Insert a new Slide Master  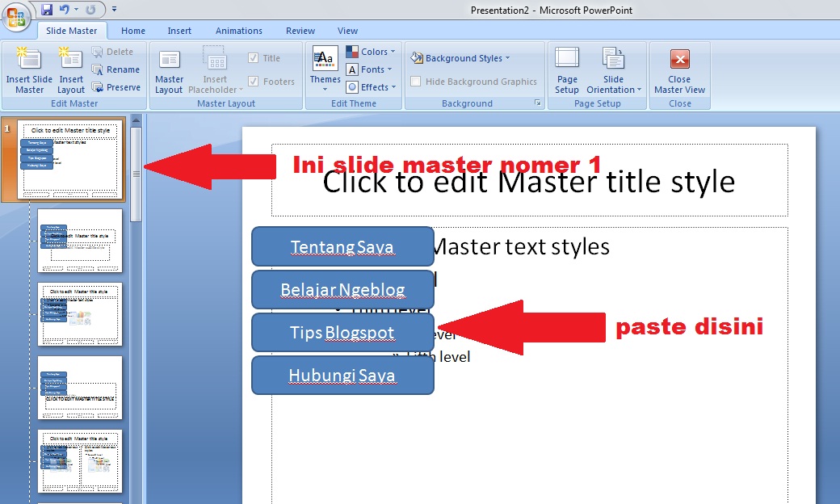pyautogui.click(x=29, y=71)
